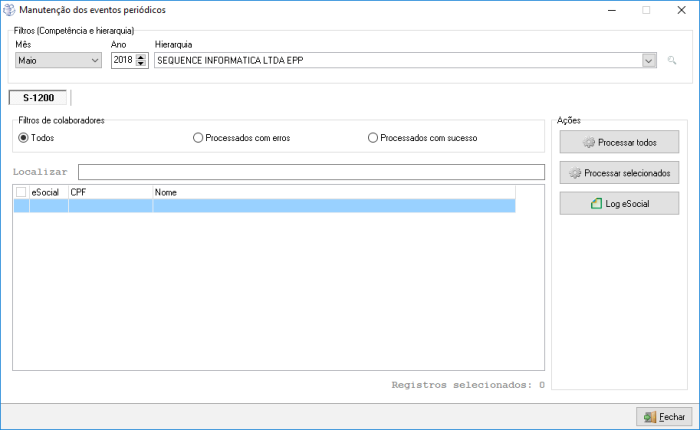This screenshot has height=430, width=700.
Task: Select the Todos radio button
Action: (x=24, y=137)
